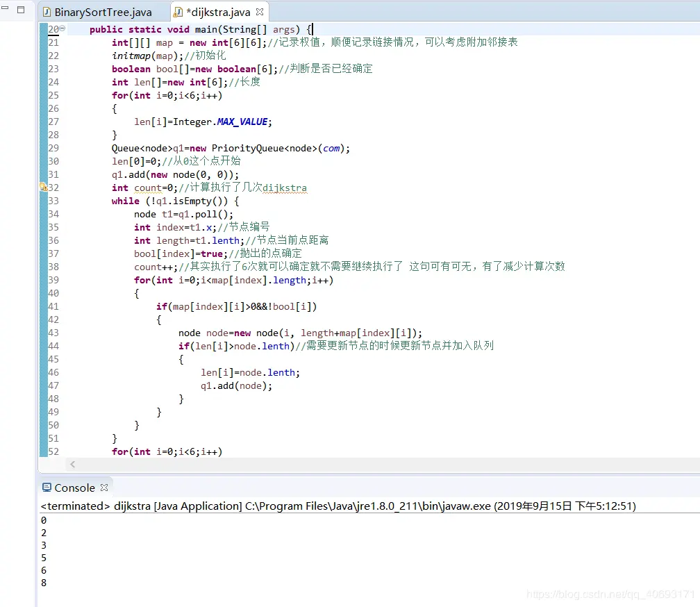Click 'MAX_VALUE' constant on line 27
The width and height of the screenshot is (700, 607).
click(x=242, y=122)
